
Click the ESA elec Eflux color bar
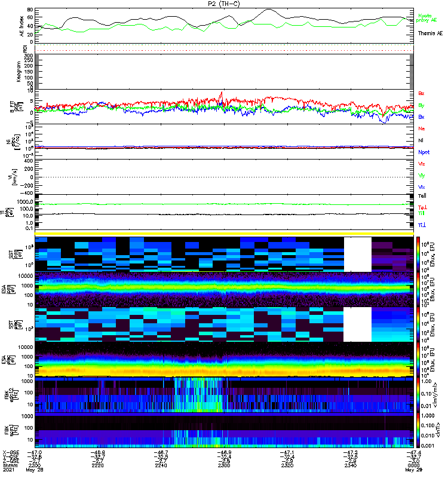(418, 360)
